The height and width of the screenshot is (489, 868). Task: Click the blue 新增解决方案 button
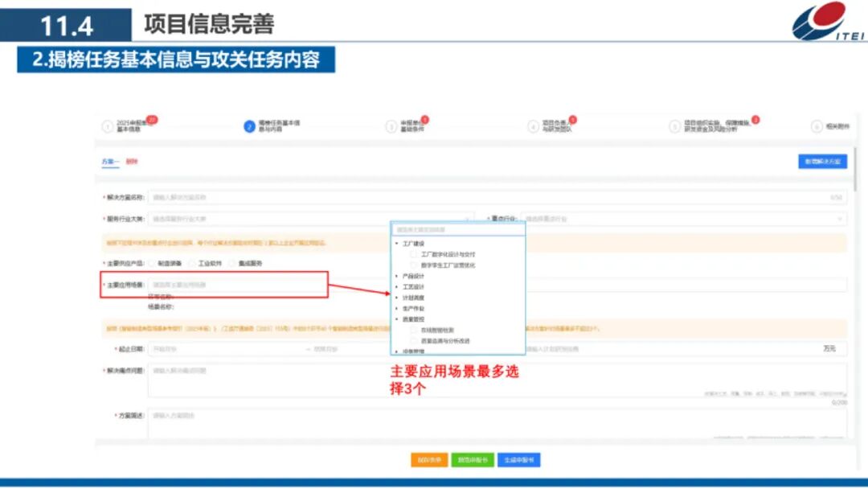[x=823, y=161]
